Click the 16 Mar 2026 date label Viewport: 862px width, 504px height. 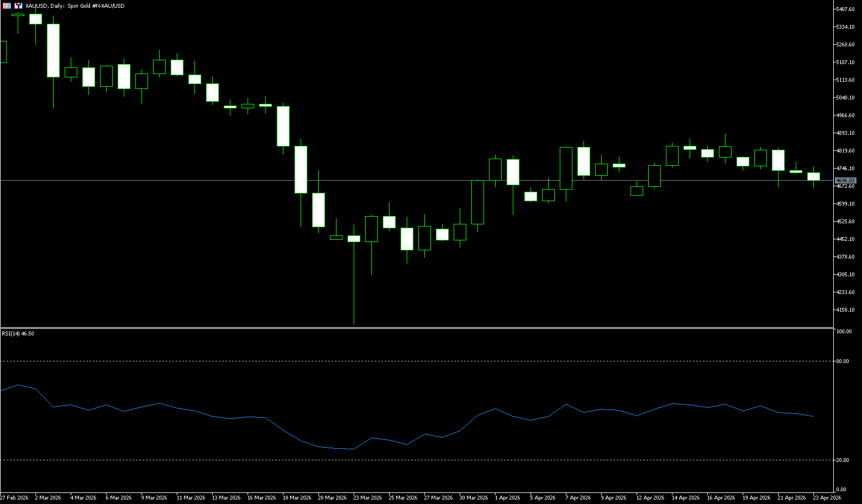262,498
